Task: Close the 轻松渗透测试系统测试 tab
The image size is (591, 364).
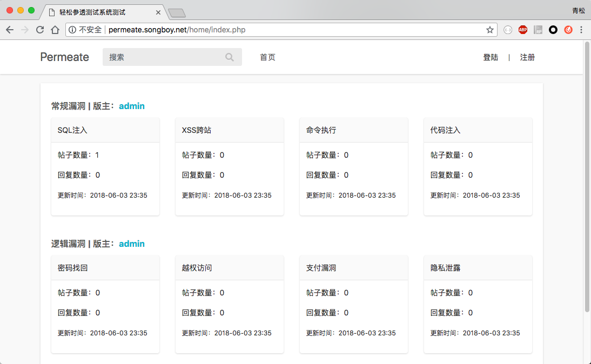Action: (x=158, y=12)
